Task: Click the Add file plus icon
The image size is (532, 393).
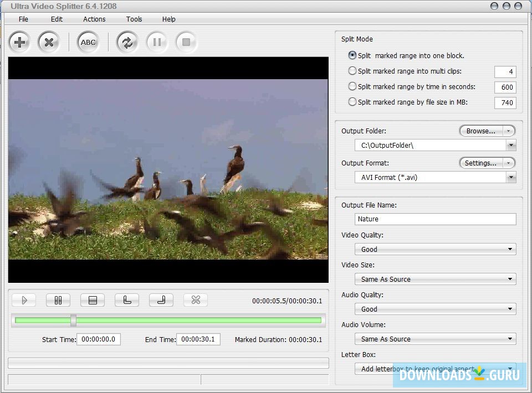Action: tap(20, 42)
